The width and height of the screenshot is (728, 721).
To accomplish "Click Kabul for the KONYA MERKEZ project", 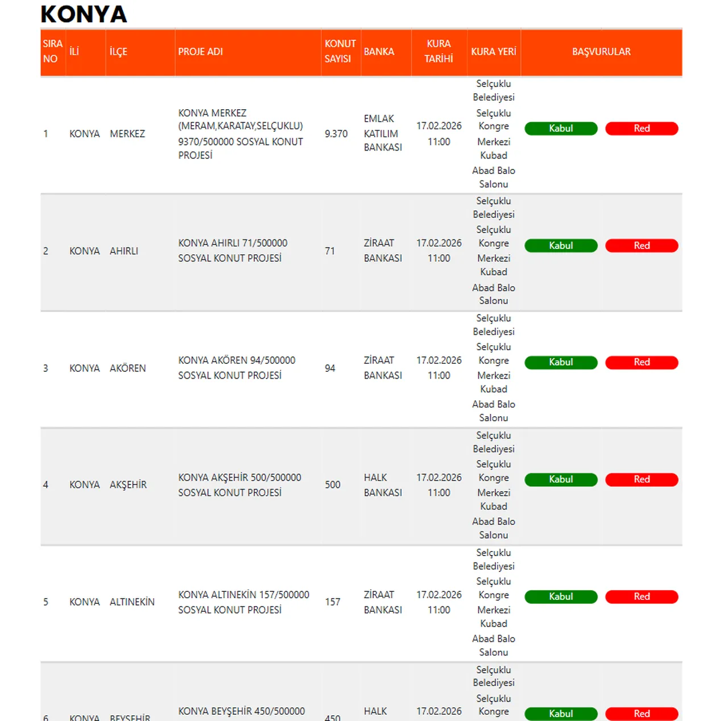I will click(x=560, y=129).
